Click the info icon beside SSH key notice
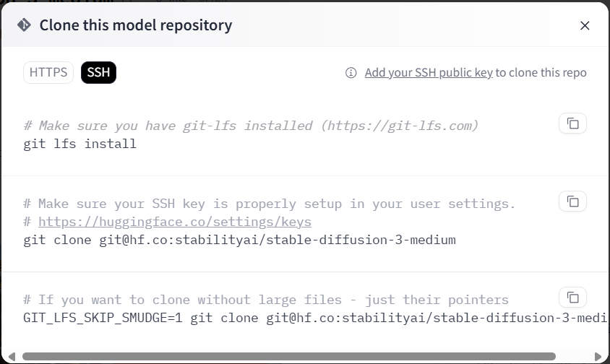Screen dimensions: 610x364 [x=351, y=73]
